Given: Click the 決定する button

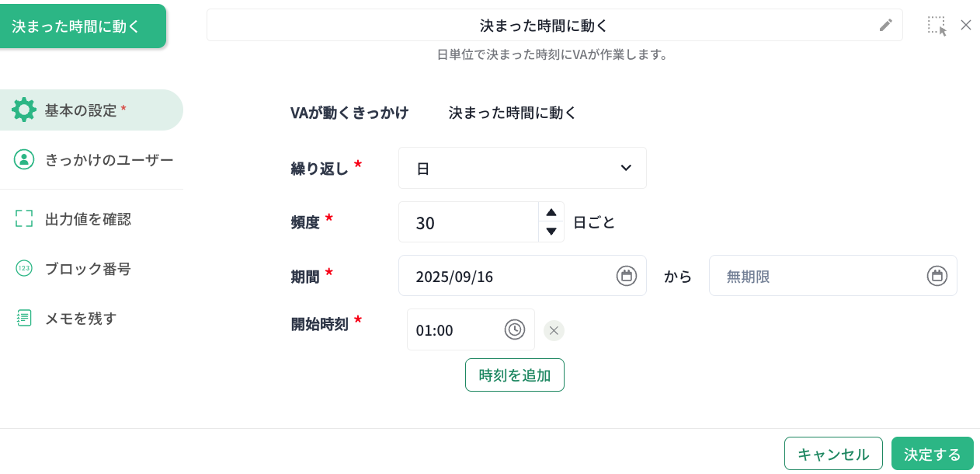Looking at the screenshot, I should tap(933, 454).
